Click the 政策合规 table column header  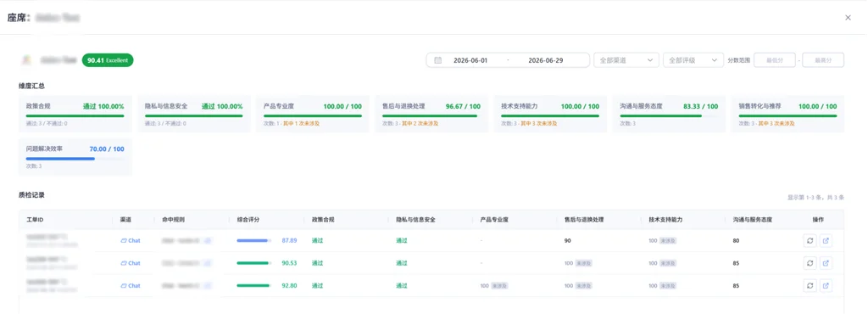[323, 220]
